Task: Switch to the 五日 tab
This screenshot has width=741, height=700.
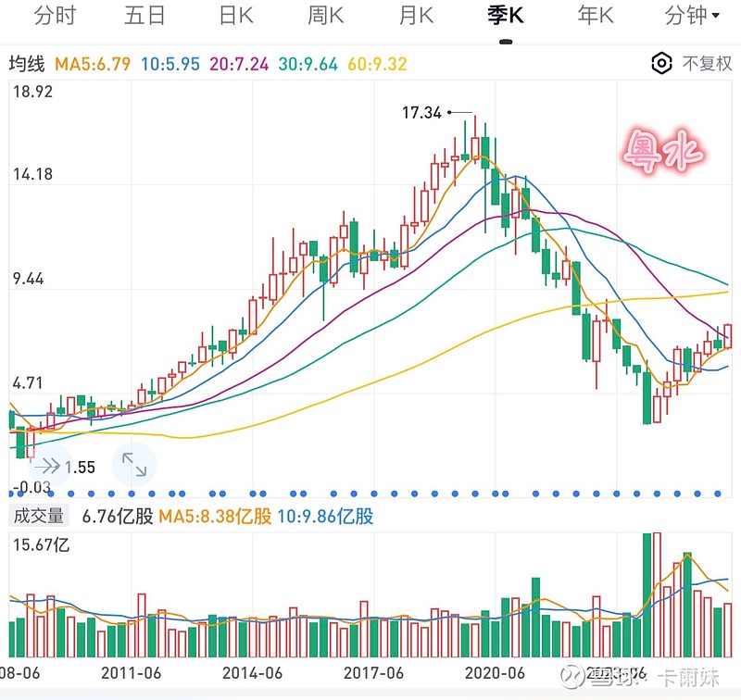Action: click(144, 16)
